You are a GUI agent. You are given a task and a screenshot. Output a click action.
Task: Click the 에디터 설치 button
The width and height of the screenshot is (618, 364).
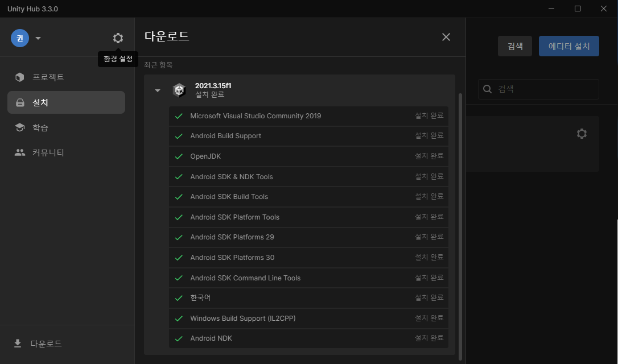coord(568,46)
